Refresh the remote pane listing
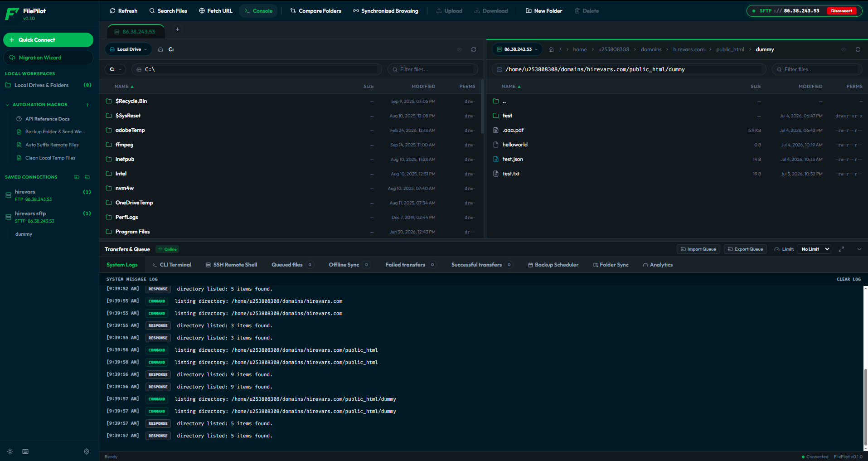Screen dimensions: 868x461 pos(858,49)
